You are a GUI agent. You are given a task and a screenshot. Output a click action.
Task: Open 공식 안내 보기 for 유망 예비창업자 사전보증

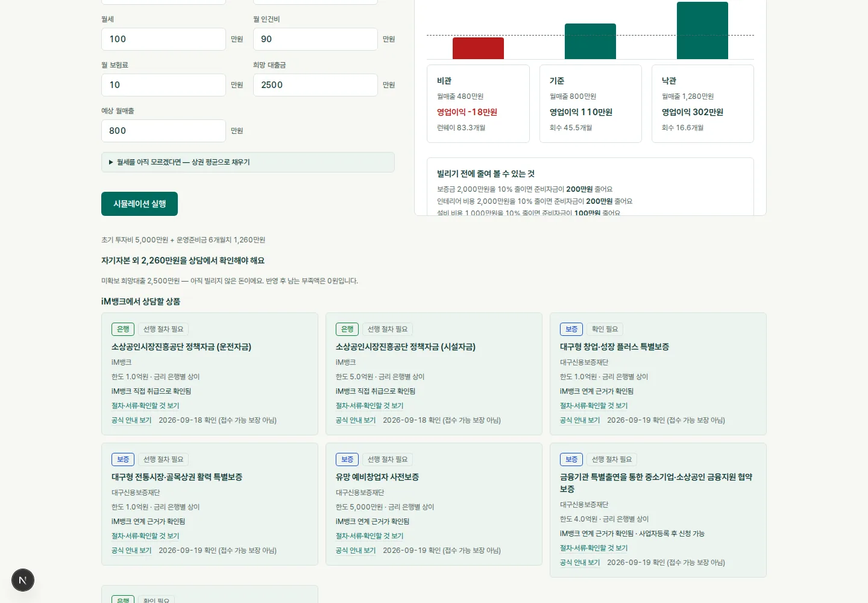pos(356,551)
